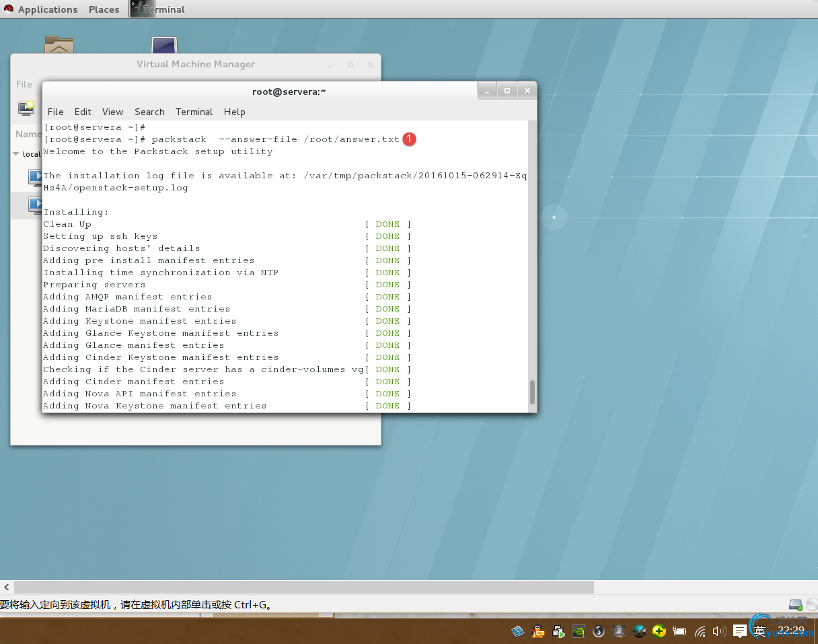Click the Name column header in Virtual Machine Manager
Image resolution: width=818 pixels, height=644 pixels.
[28, 134]
